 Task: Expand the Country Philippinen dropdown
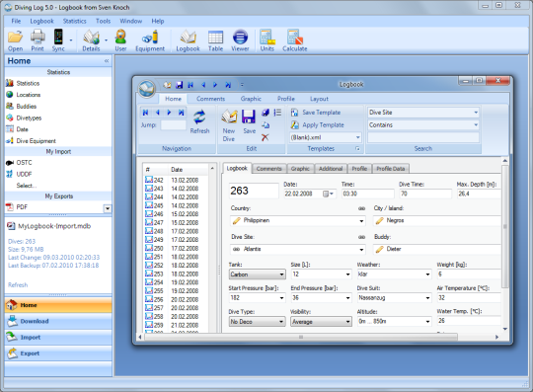click(361, 220)
